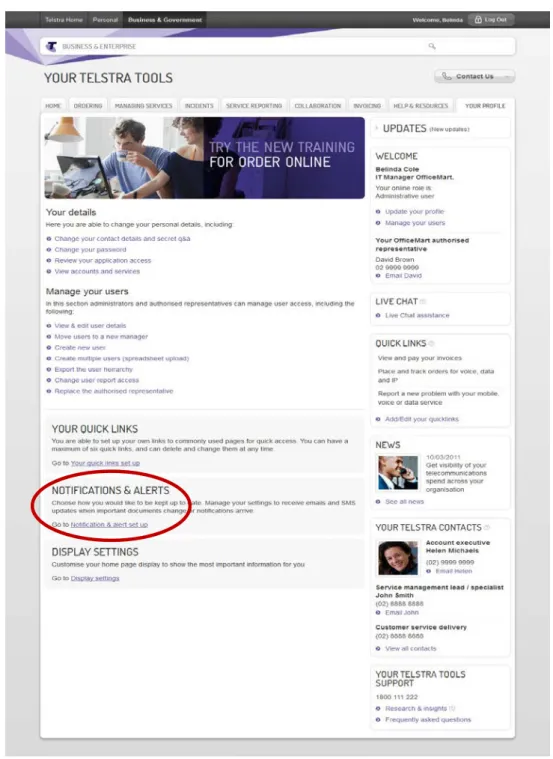This screenshot has height=759, width=553.
Task: Click the Email David link
Action: (403, 275)
